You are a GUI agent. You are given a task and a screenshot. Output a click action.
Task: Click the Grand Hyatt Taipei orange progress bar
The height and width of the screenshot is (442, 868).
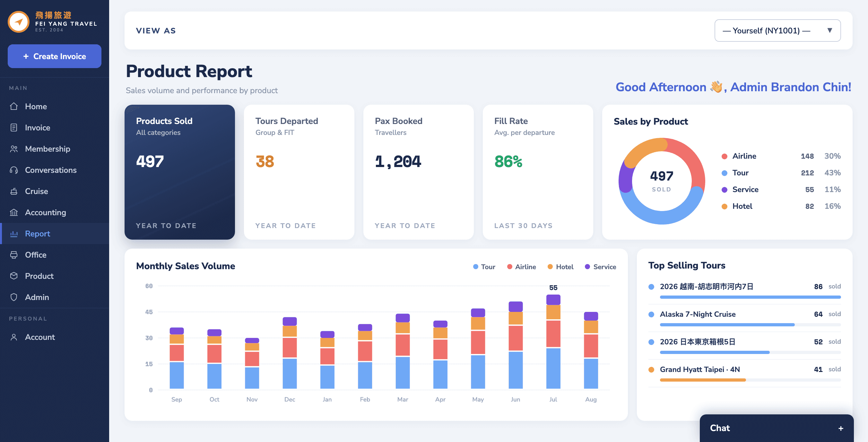click(750, 380)
